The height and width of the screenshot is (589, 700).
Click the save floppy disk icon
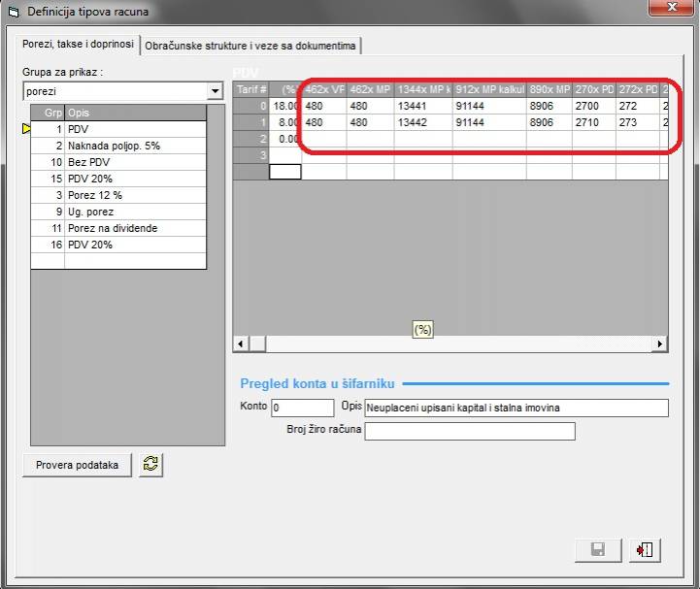(x=598, y=549)
